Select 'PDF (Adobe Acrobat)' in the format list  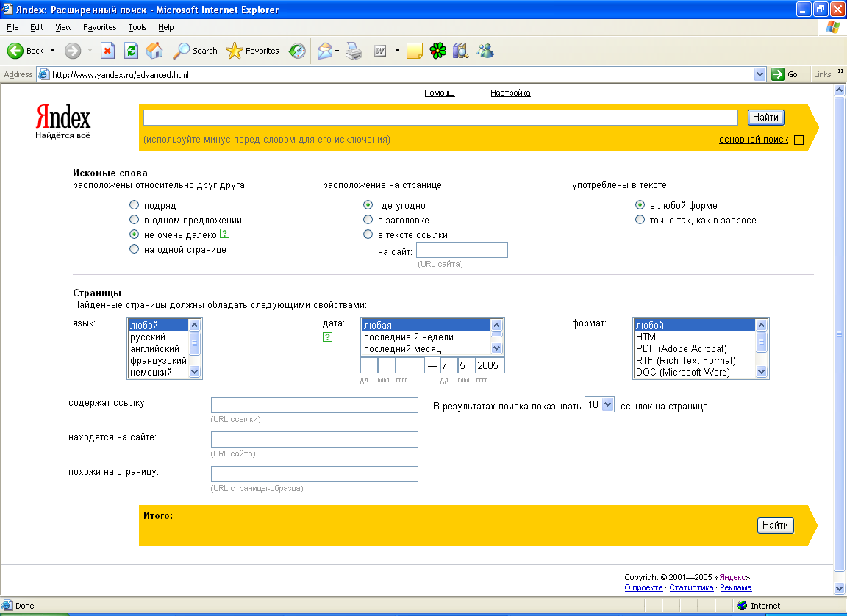tap(694, 348)
